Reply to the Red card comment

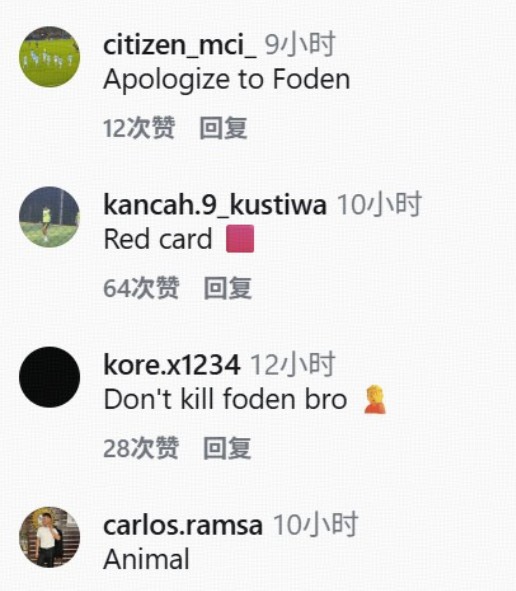tap(228, 288)
